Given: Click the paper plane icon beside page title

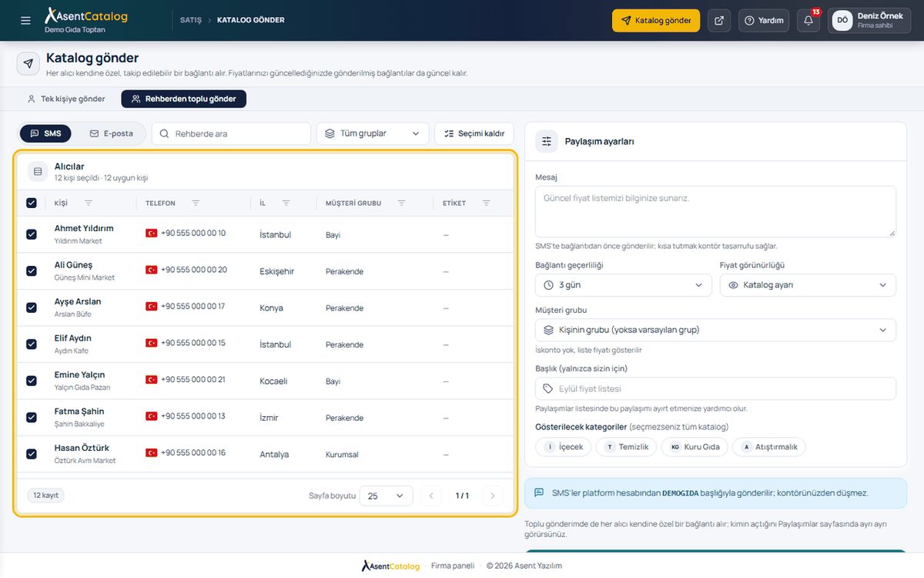Looking at the screenshot, I should [x=28, y=63].
